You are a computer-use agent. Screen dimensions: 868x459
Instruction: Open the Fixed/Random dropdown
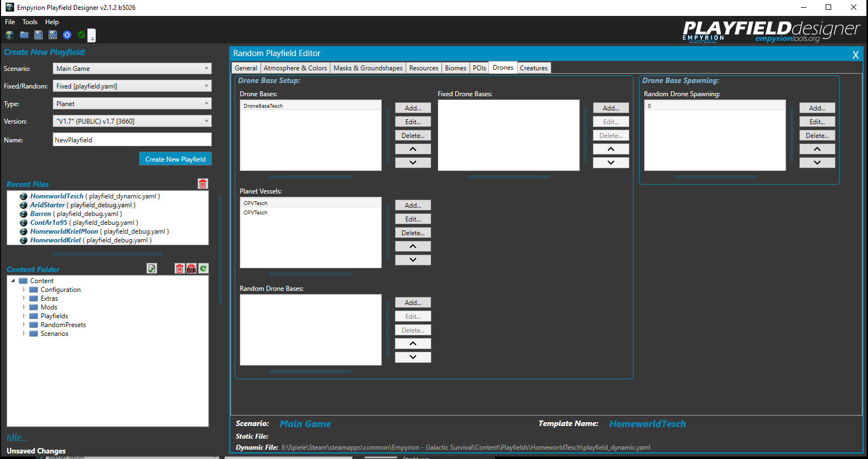click(x=133, y=86)
